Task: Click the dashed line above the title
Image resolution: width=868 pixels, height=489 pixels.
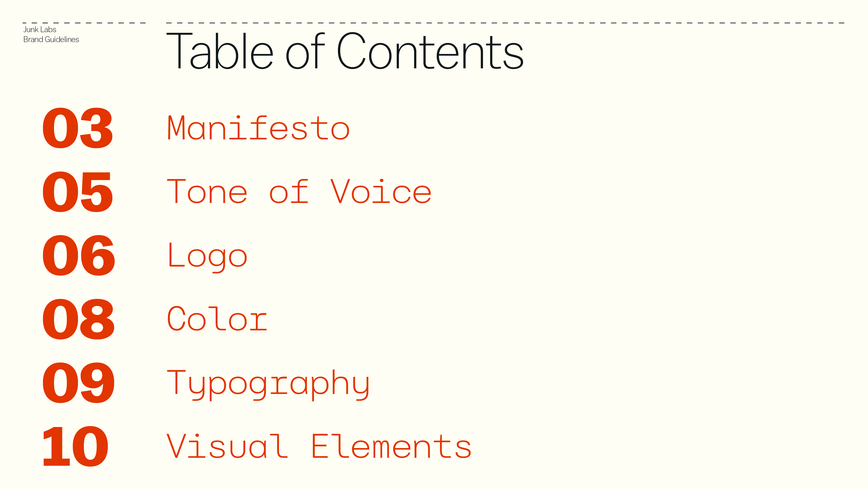Action: tap(505, 23)
